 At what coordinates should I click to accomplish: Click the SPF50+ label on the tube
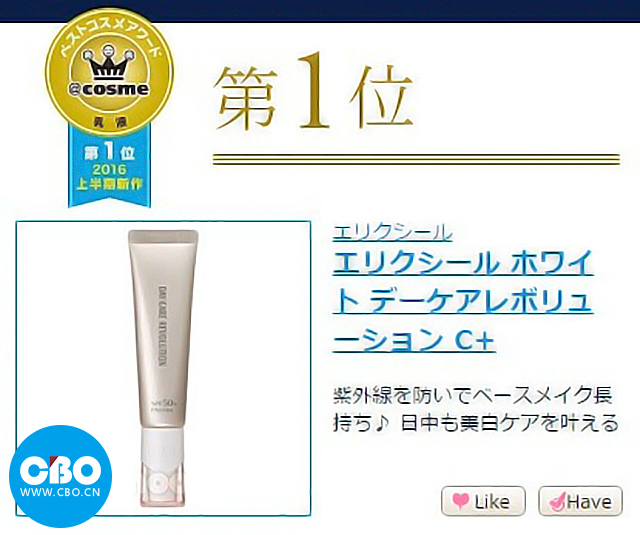click(x=163, y=401)
